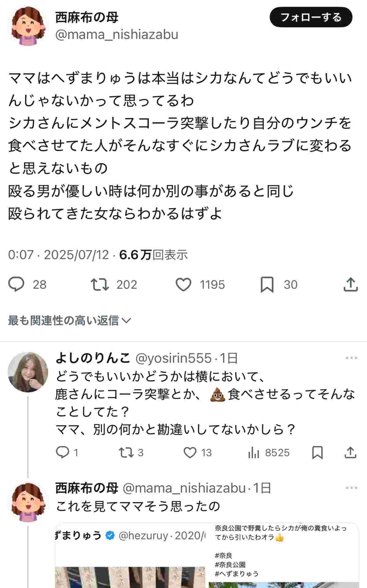
Task: Repost the main post by 西麻布の母
Action: (x=100, y=285)
